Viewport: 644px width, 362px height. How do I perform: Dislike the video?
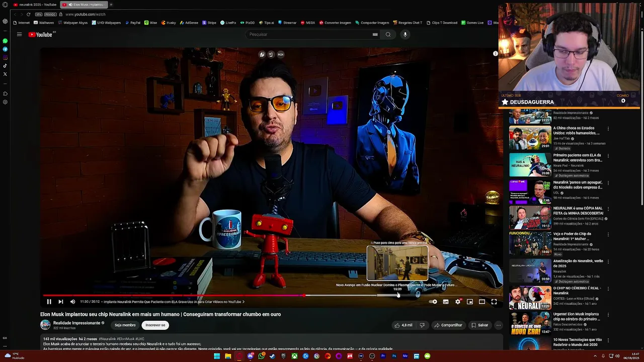(422, 325)
